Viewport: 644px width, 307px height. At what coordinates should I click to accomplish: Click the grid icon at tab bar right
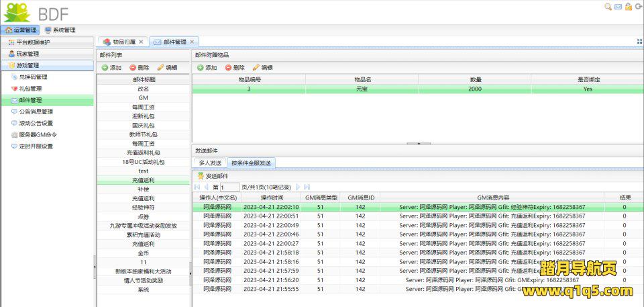coord(639,42)
